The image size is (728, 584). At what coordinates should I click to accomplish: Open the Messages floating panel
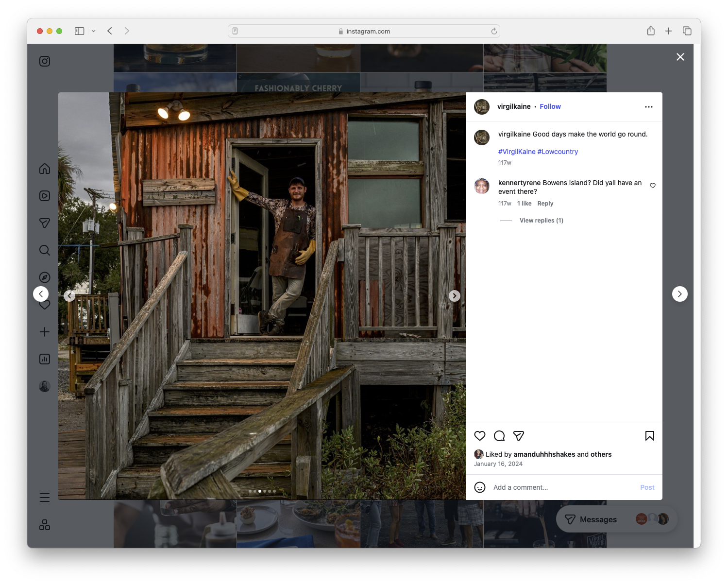click(x=617, y=519)
